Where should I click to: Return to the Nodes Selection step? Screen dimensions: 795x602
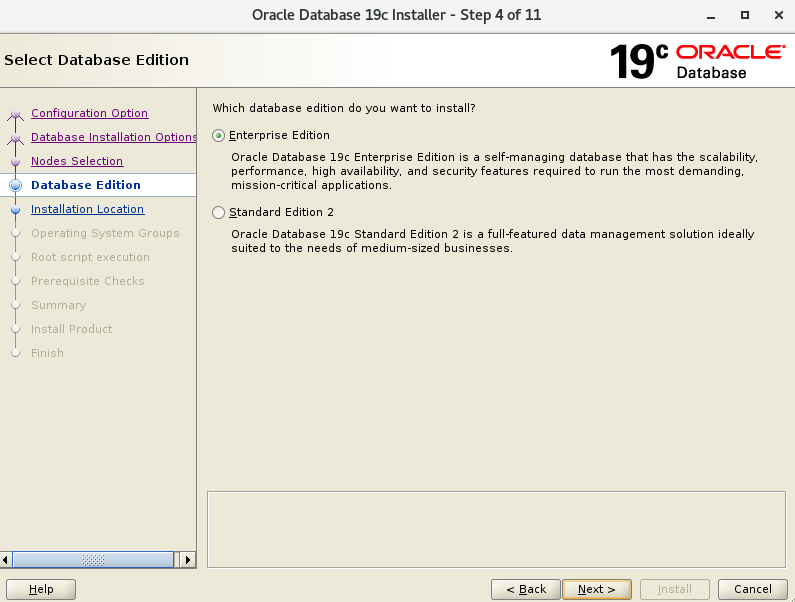coord(77,161)
